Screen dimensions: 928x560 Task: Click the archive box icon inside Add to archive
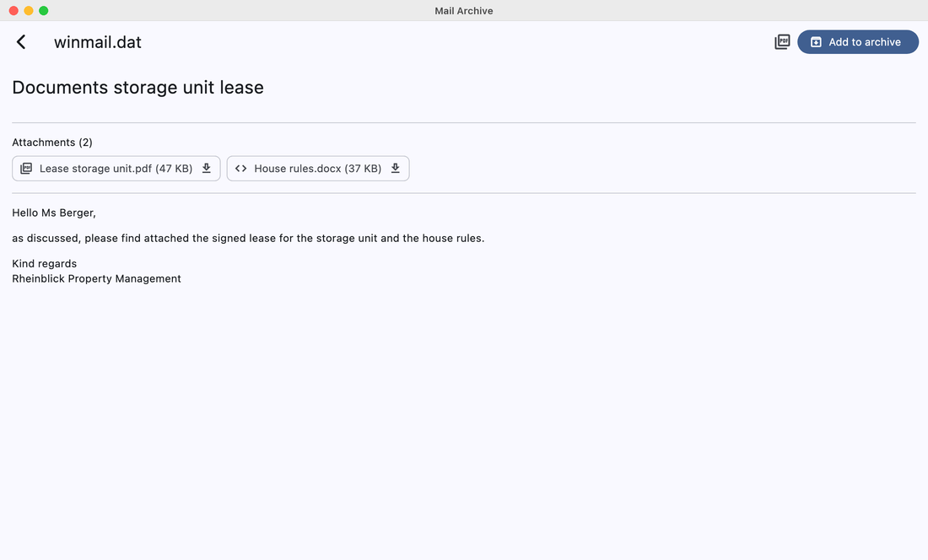click(816, 42)
